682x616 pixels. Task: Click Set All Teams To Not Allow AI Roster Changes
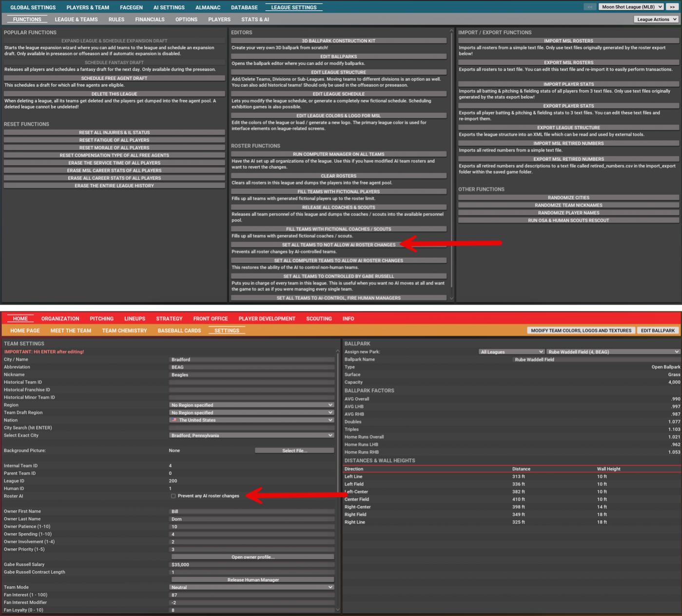click(338, 245)
